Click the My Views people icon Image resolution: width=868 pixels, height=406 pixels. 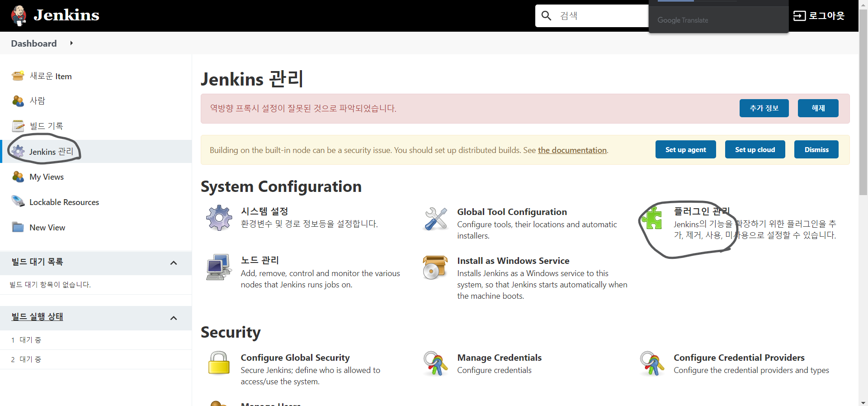(x=18, y=177)
